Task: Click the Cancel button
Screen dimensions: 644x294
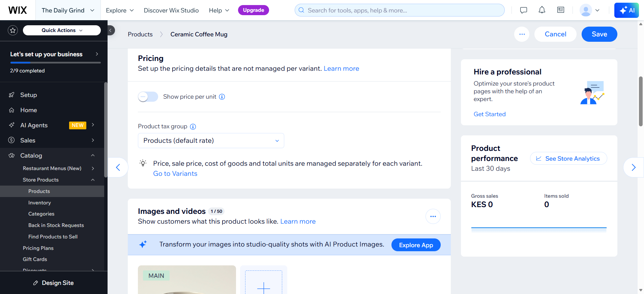Action: pos(555,34)
